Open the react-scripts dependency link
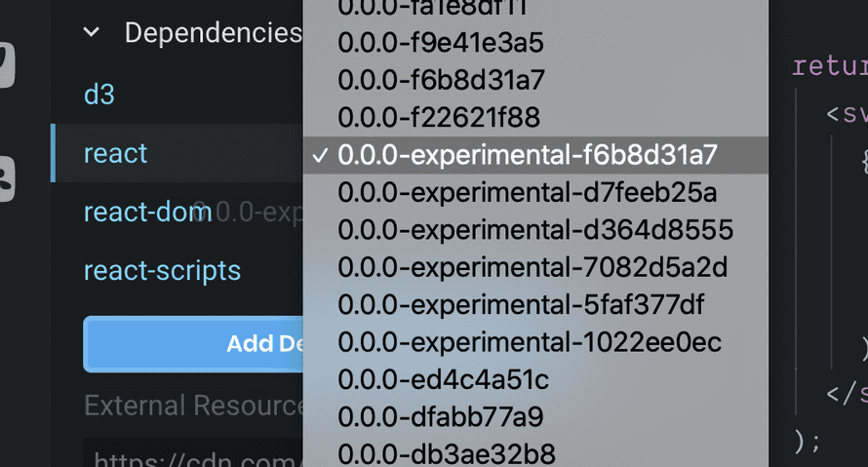868x467 pixels. point(162,270)
